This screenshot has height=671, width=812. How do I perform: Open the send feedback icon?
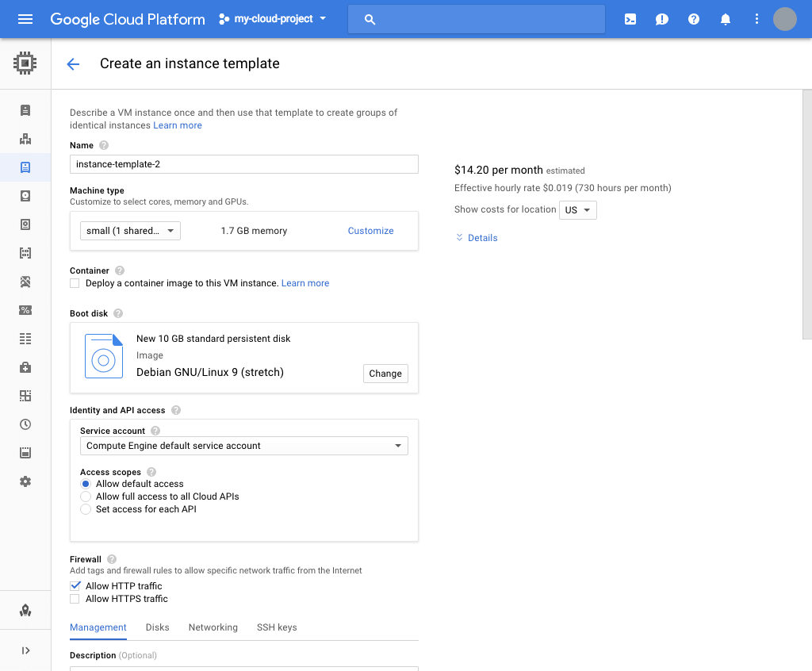click(x=662, y=19)
